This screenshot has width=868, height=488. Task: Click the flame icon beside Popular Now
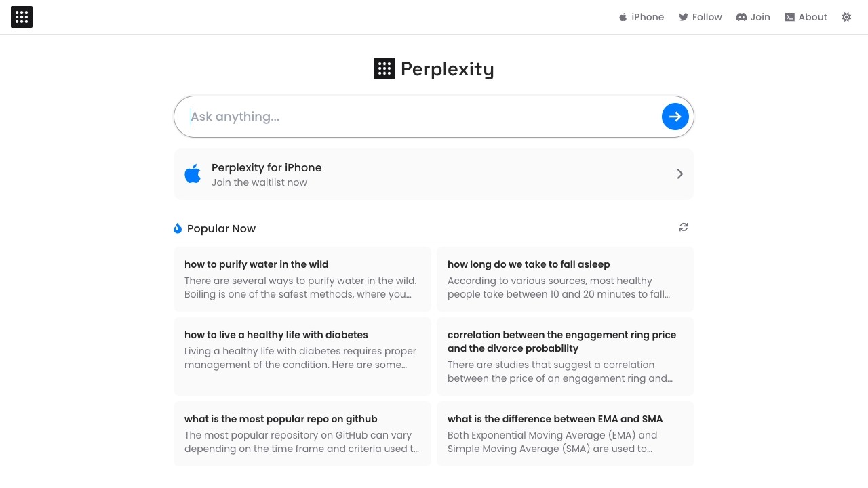coord(178,228)
